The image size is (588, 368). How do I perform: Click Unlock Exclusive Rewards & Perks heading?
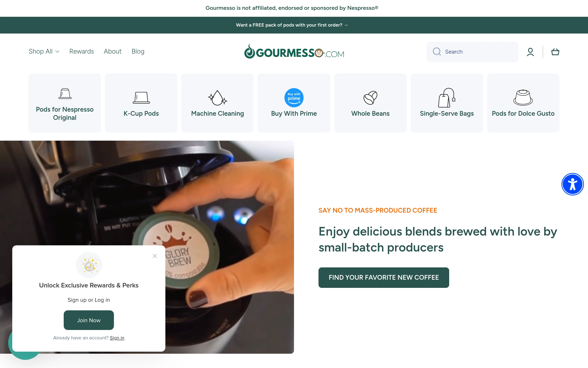89,285
